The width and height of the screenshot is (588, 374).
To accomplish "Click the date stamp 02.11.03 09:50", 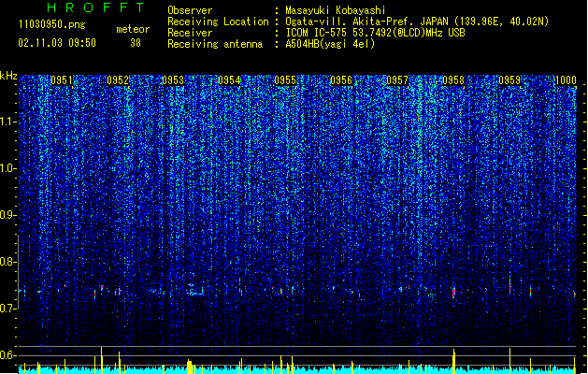I will tap(57, 43).
